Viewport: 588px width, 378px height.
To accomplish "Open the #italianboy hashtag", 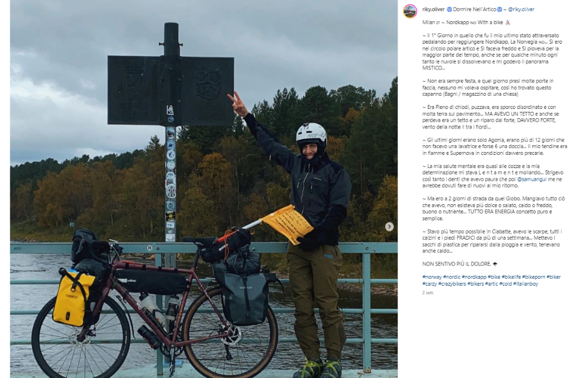I will pos(525,283).
